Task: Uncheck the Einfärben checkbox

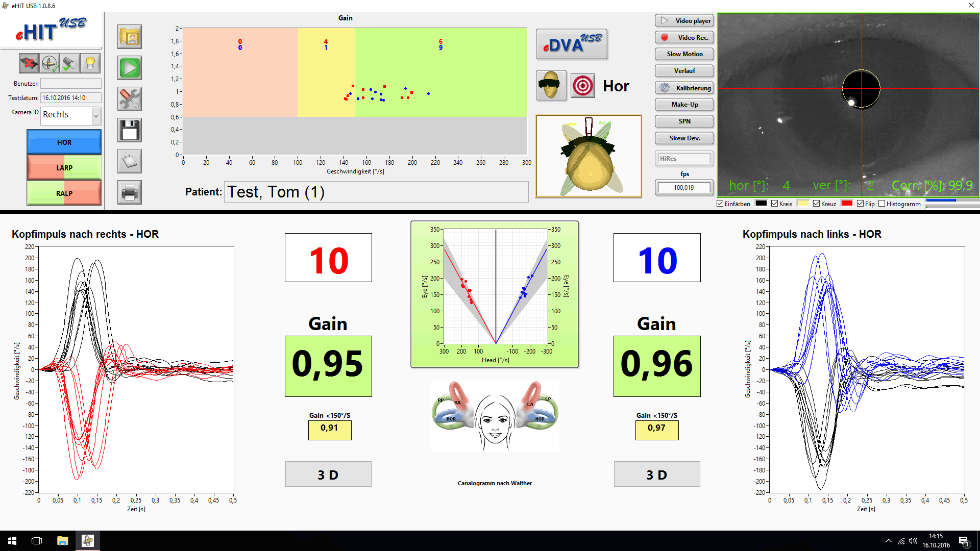Action: tap(720, 204)
